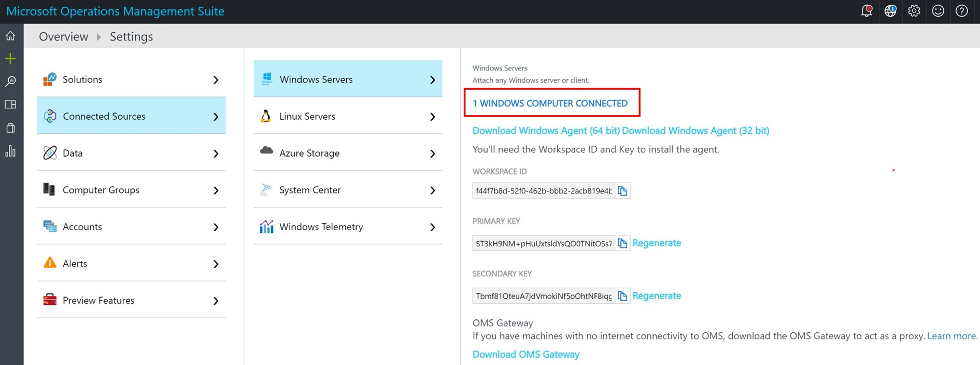This screenshot has height=365, width=980.
Task: Go to Overview breadcrumb
Action: point(64,36)
